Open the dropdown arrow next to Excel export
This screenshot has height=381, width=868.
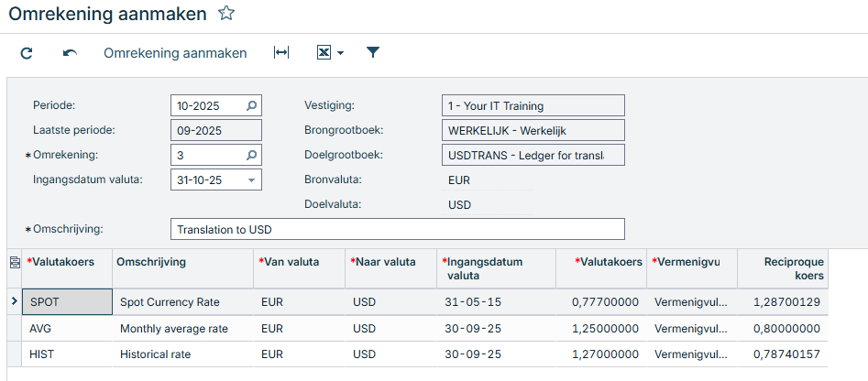tap(341, 53)
